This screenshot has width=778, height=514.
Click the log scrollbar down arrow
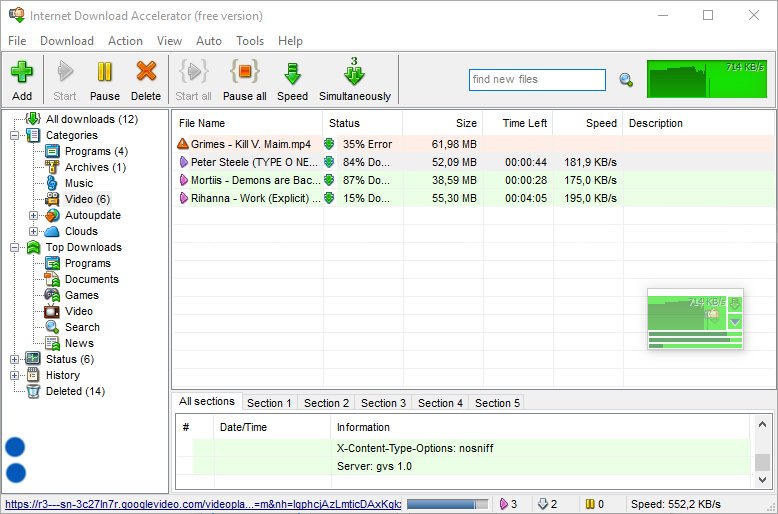763,479
